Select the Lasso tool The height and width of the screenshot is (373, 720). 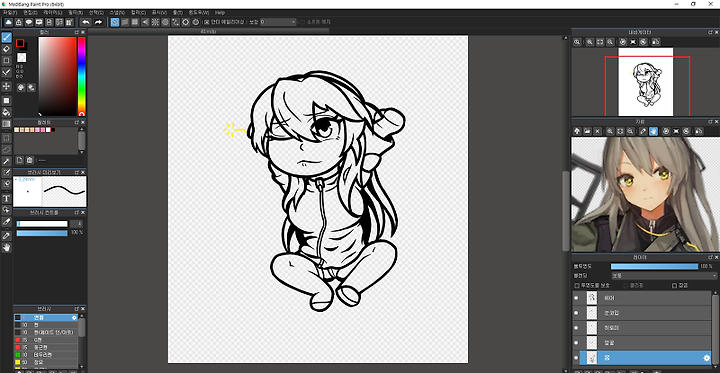[6, 149]
